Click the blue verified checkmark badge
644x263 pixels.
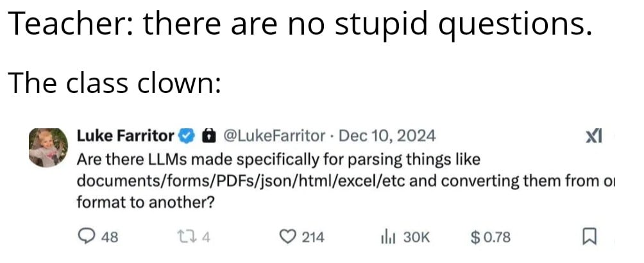[x=186, y=136]
